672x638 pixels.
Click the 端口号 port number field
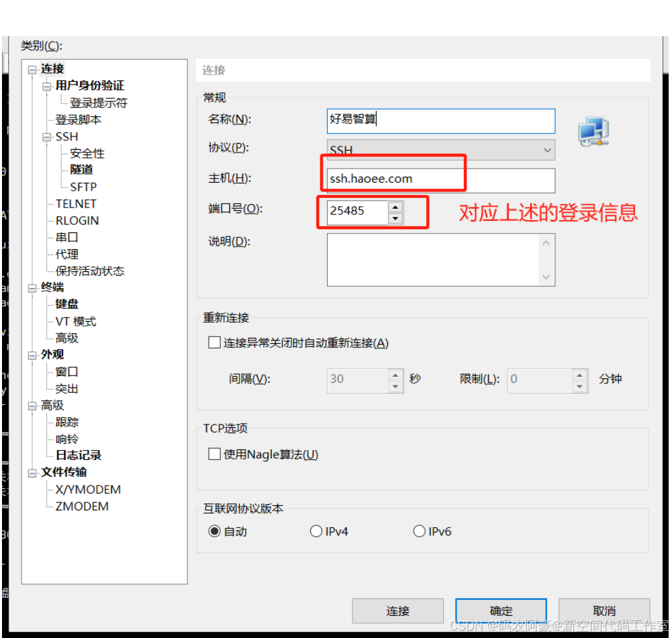(x=358, y=213)
